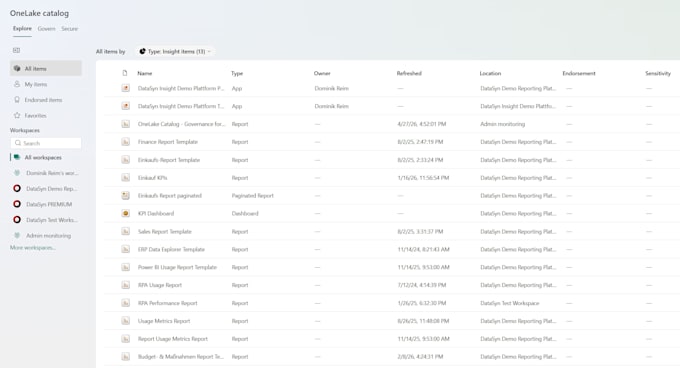Open ERP Data Explorer Template
The image size is (680, 368).
pos(171,249)
